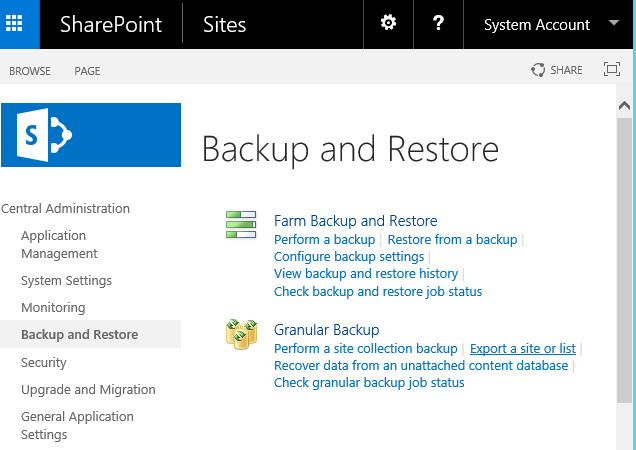This screenshot has width=636, height=450.
Task: Open the app launcher grid icon
Action: (14, 23)
